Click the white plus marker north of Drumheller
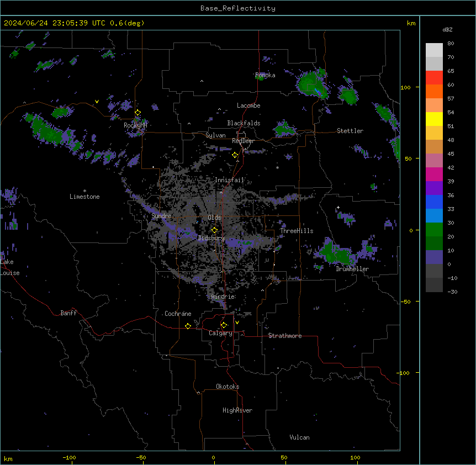Screen dimensions: 476x465 [x=338, y=207]
